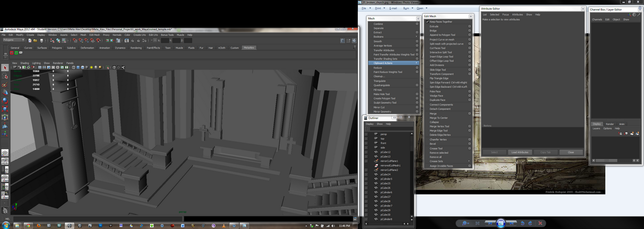The width and height of the screenshot is (644, 229).
Task: Open option box for Merge Vertex Tool
Action: point(469,126)
